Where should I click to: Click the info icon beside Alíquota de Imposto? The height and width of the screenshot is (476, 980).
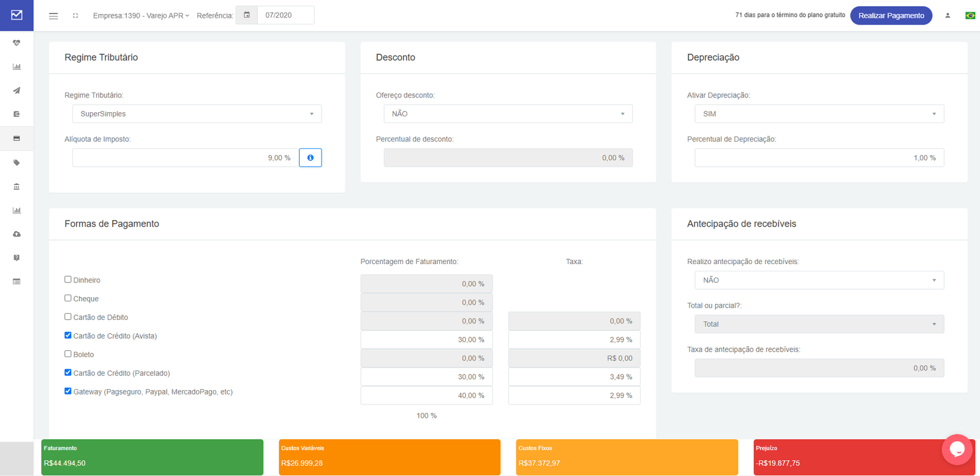click(x=310, y=157)
